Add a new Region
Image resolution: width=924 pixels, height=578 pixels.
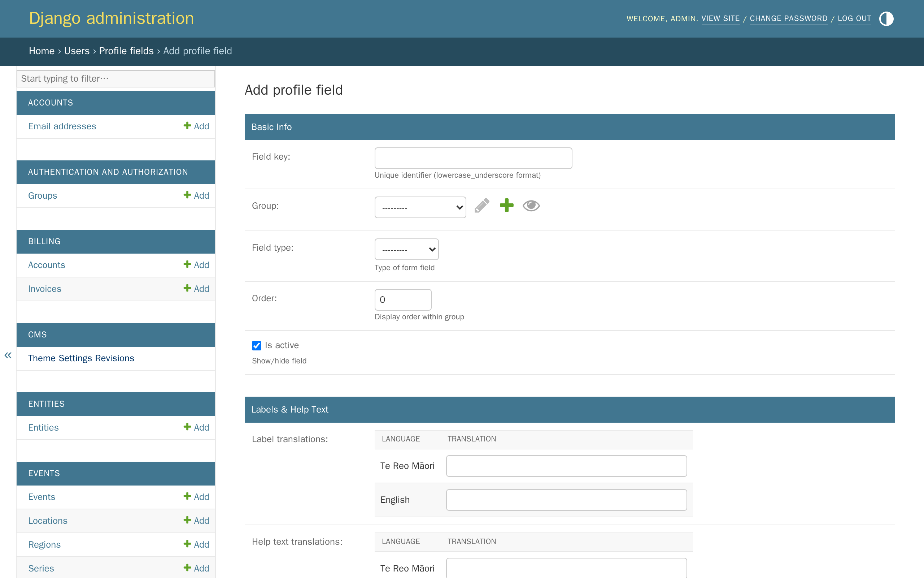coord(196,544)
